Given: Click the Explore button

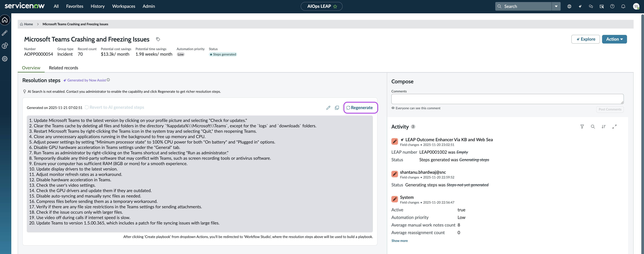Looking at the screenshot, I should [x=586, y=39].
